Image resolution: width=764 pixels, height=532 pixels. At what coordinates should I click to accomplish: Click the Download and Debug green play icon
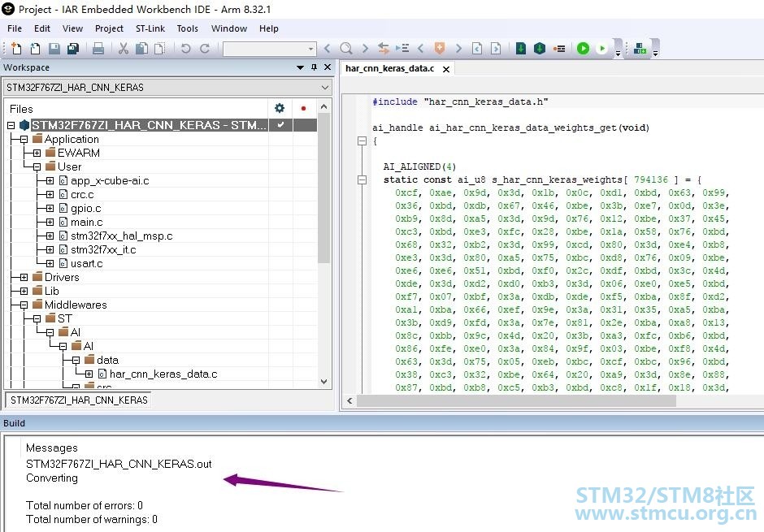(584, 48)
